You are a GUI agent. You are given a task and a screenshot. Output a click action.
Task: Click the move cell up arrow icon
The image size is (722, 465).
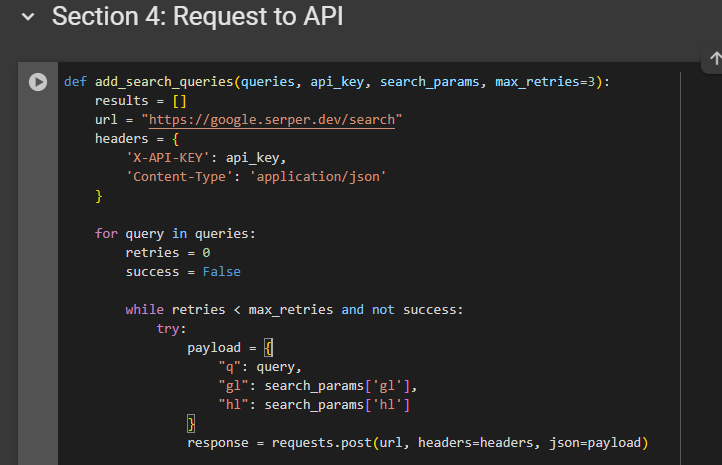(x=715, y=58)
